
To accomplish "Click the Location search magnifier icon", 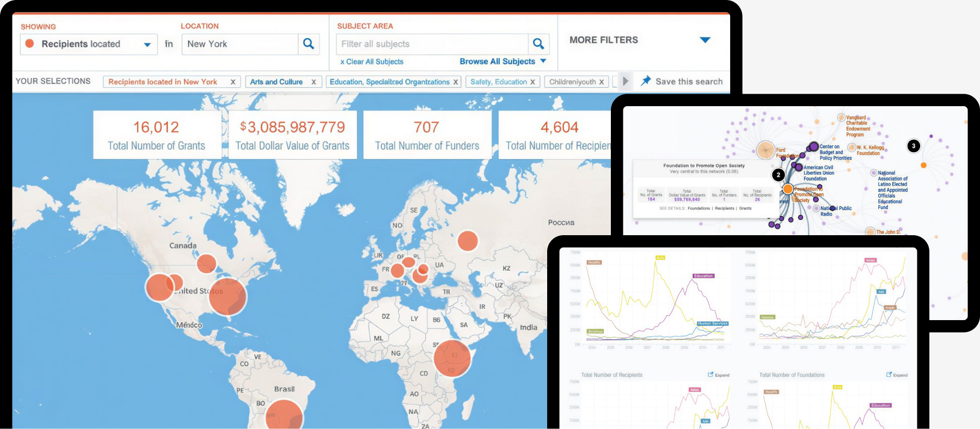I will point(309,44).
